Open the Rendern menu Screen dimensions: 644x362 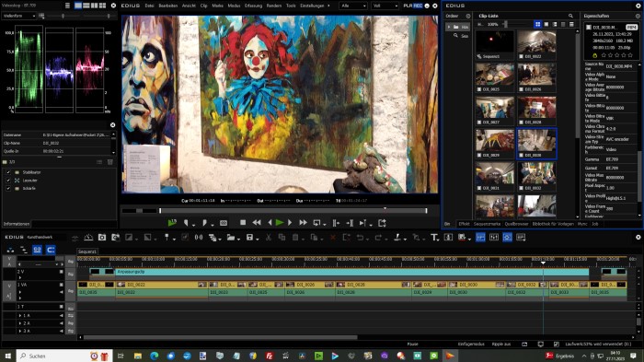pos(274,6)
